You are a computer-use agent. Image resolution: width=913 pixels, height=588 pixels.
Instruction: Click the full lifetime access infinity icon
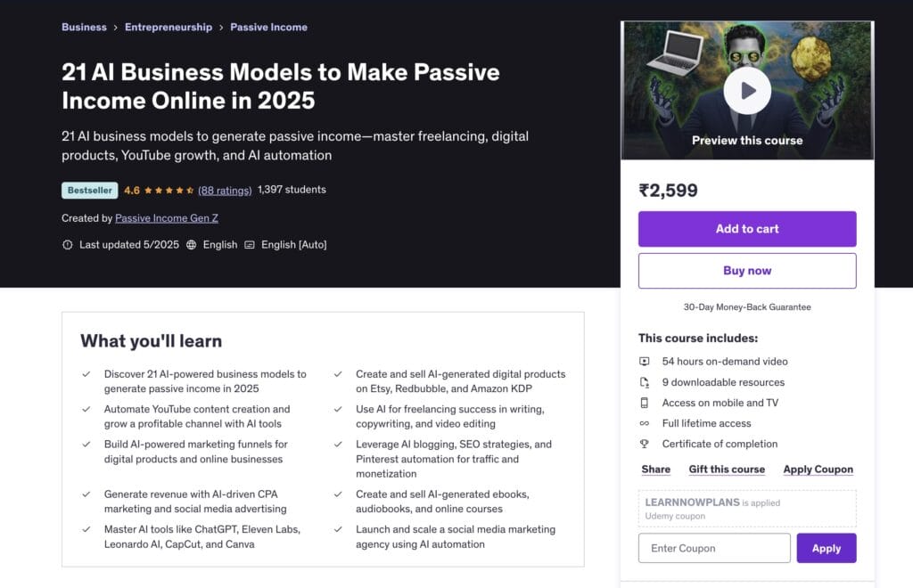pyautogui.click(x=645, y=423)
